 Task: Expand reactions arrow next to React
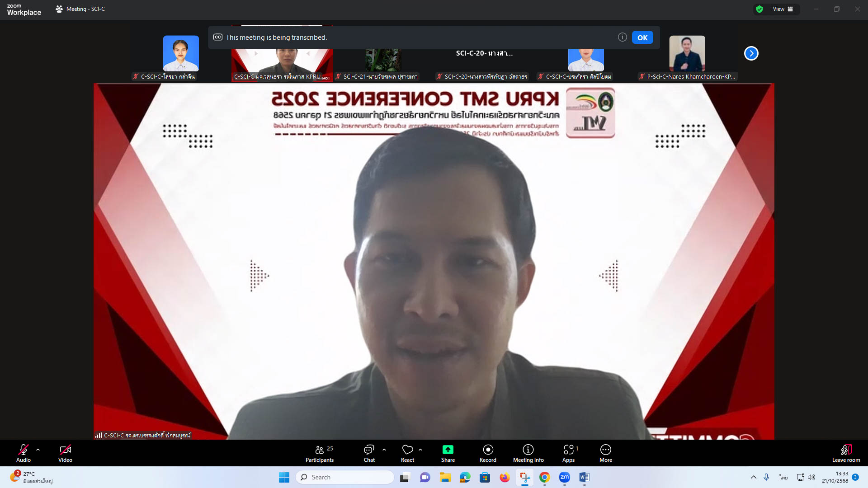coord(420,450)
